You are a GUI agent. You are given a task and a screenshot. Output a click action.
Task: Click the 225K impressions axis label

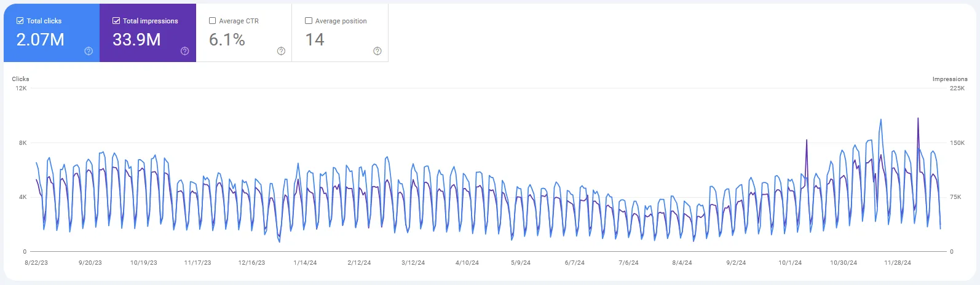tap(957, 88)
